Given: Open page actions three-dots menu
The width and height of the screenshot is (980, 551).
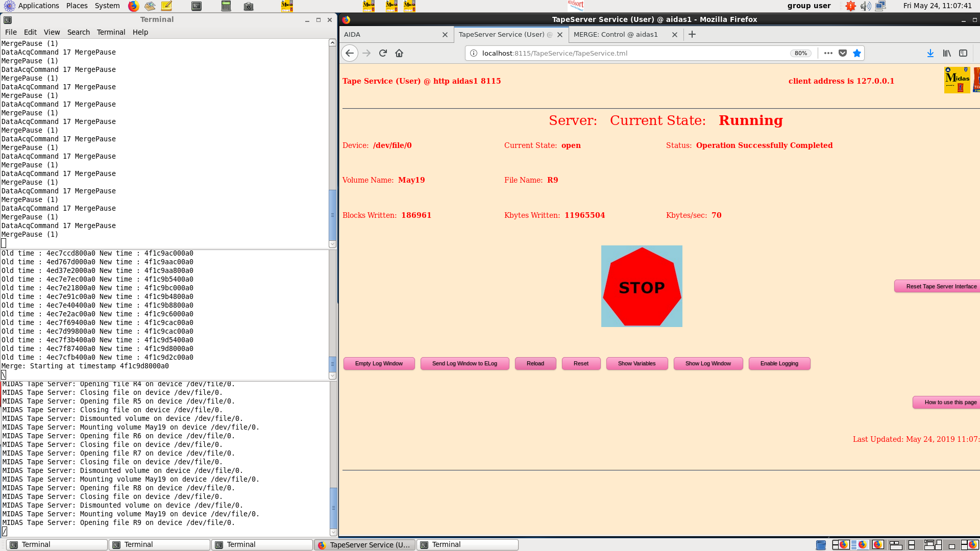Looking at the screenshot, I should pyautogui.click(x=828, y=53).
